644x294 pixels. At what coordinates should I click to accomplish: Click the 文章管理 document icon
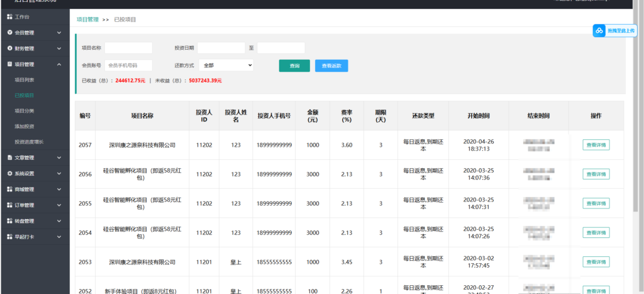click(10, 157)
